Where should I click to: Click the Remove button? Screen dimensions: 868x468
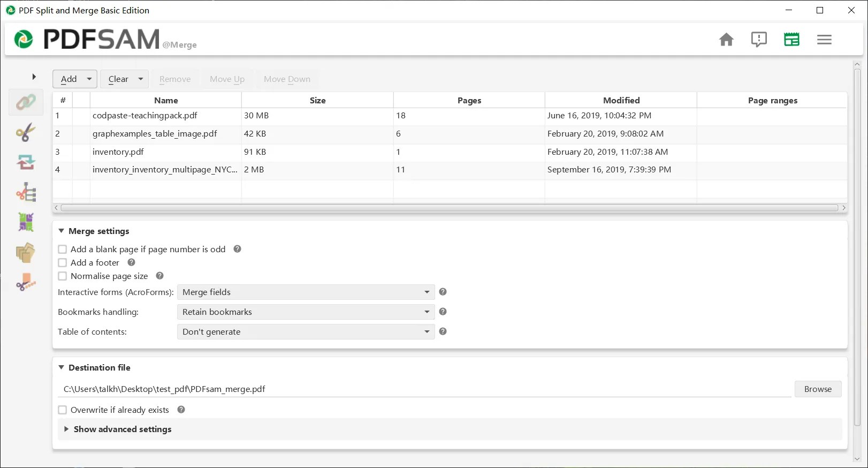pos(175,79)
